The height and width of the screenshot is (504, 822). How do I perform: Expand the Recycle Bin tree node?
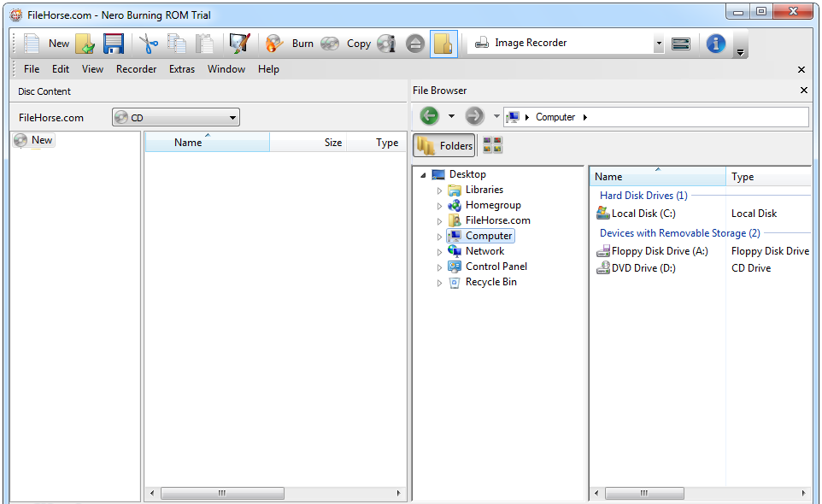439,283
